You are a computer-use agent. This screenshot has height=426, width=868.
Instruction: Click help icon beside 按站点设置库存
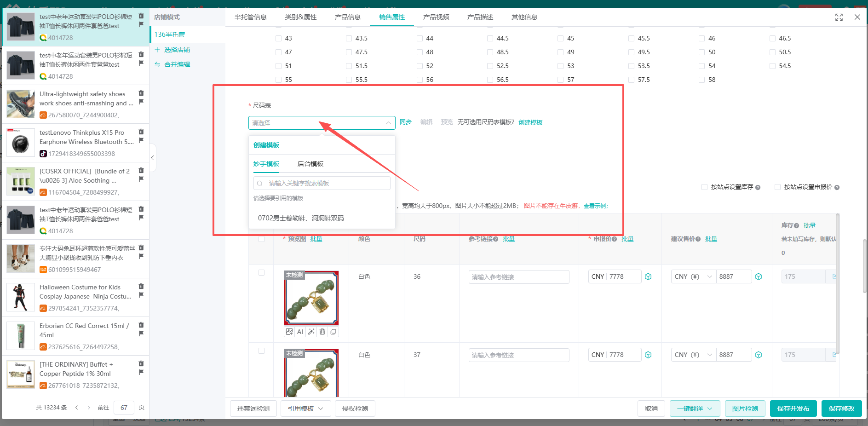[x=758, y=187]
